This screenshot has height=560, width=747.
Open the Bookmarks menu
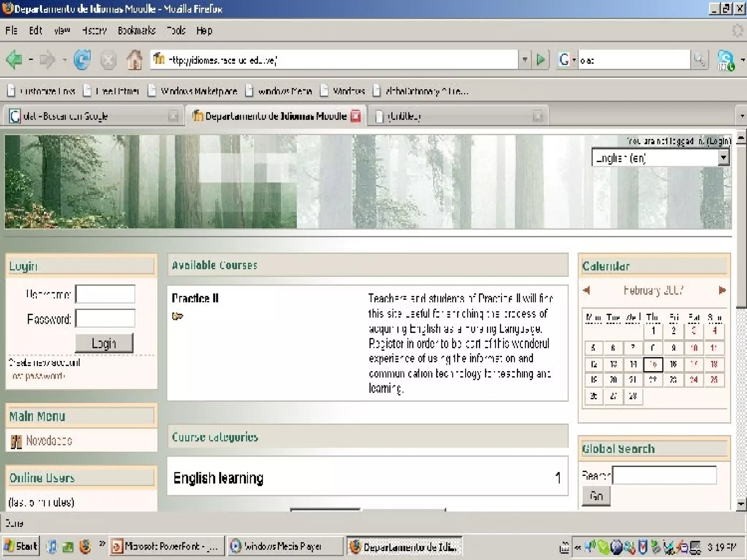pos(136,31)
